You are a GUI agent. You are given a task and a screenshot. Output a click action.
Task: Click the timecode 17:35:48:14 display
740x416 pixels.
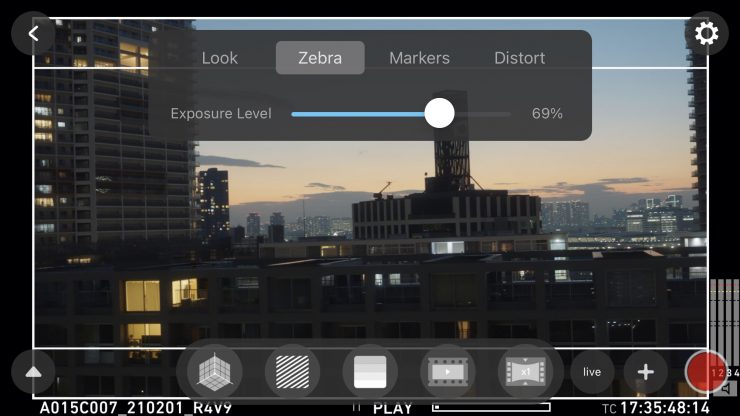coord(664,408)
